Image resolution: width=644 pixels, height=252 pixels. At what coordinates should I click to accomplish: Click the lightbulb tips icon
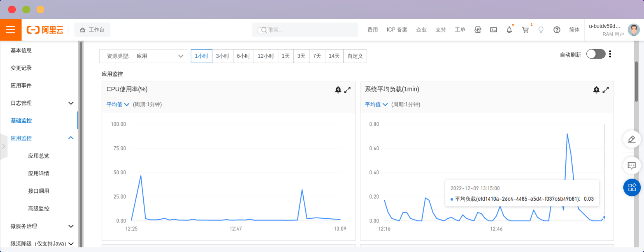[541, 30]
